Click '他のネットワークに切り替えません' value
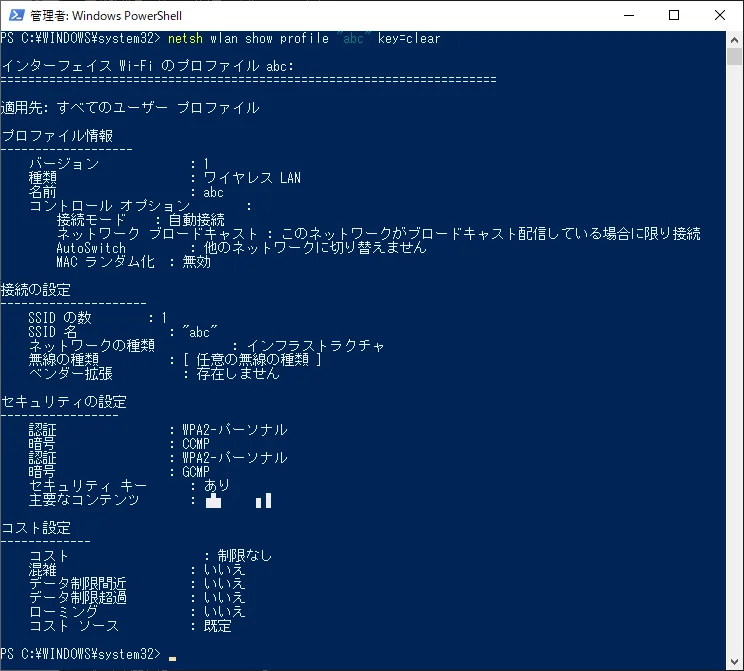Screen dimensions: 744x671 (x=315, y=248)
